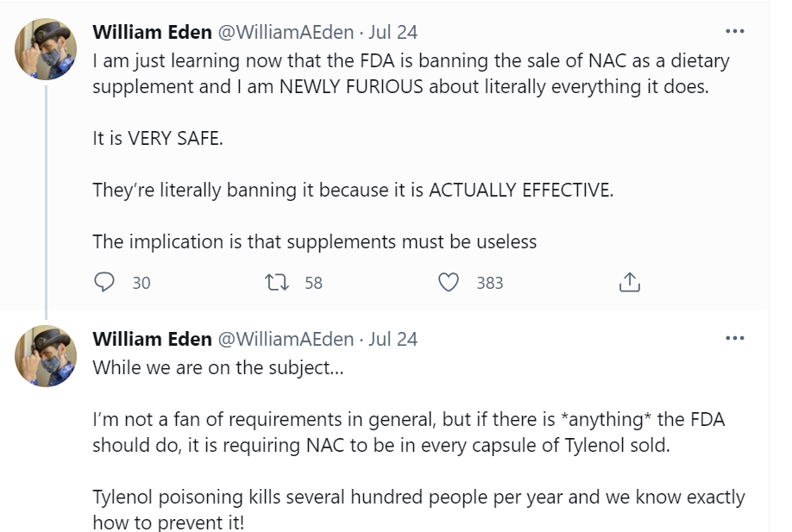The height and width of the screenshot is (532, 792).
Task: View the 58 retweets count
Action: pyautogui.click(x=313, y=283)
